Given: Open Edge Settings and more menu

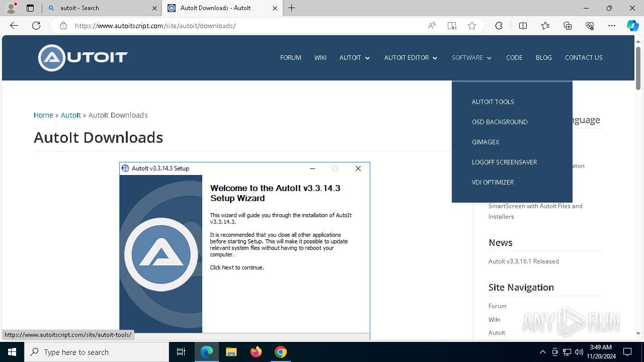Looking at the screenshot, I should pyautogui.click(x=612, y=26).
